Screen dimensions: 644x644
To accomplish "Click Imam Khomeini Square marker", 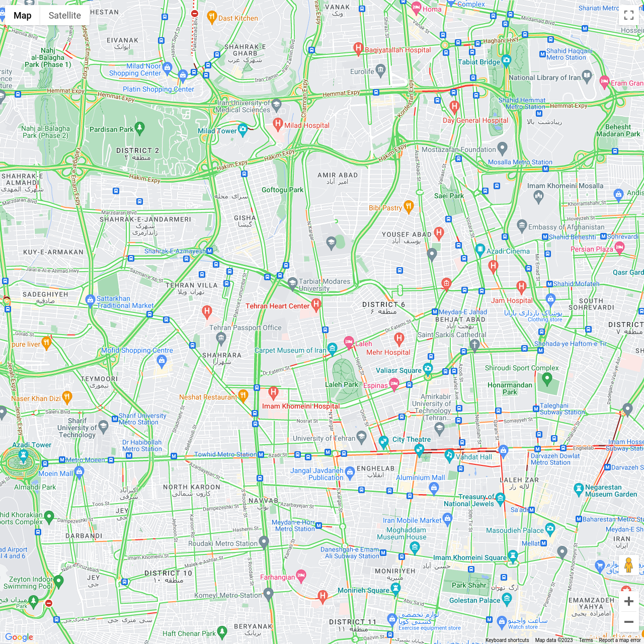I will pyautogui.click(x=513, y=555).
